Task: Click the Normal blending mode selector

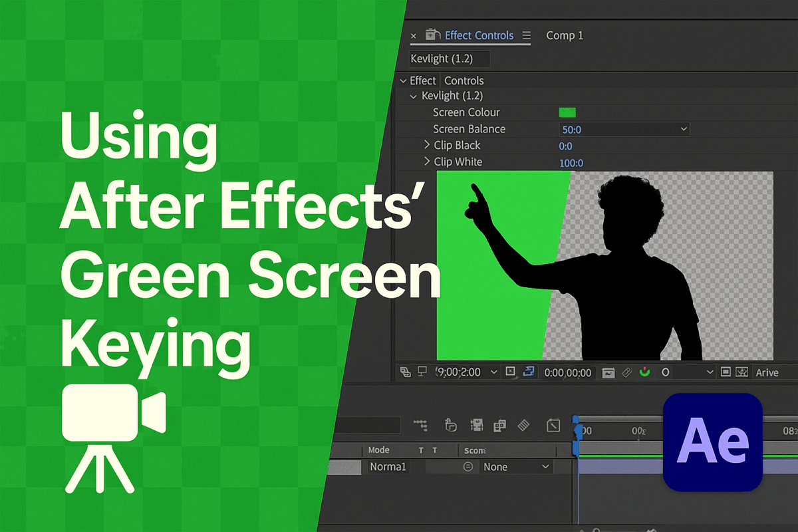Action: click(388, 466)
